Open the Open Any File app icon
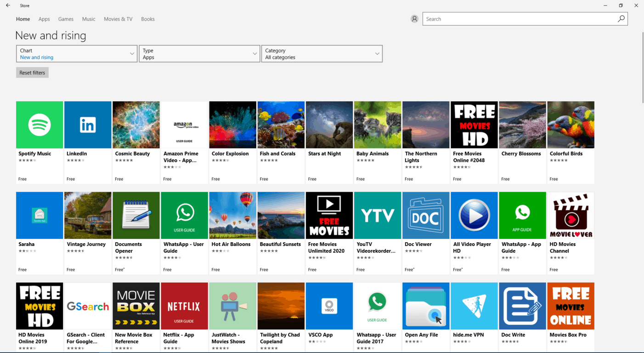644x353 pixels. [426, 306]
